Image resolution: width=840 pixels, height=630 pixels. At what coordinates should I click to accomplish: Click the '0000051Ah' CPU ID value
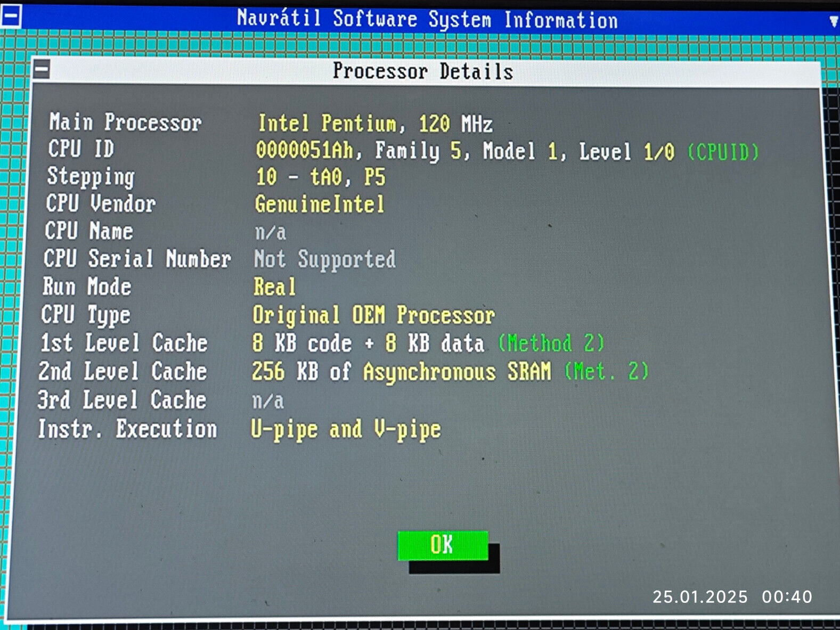[x=305, y=150]
